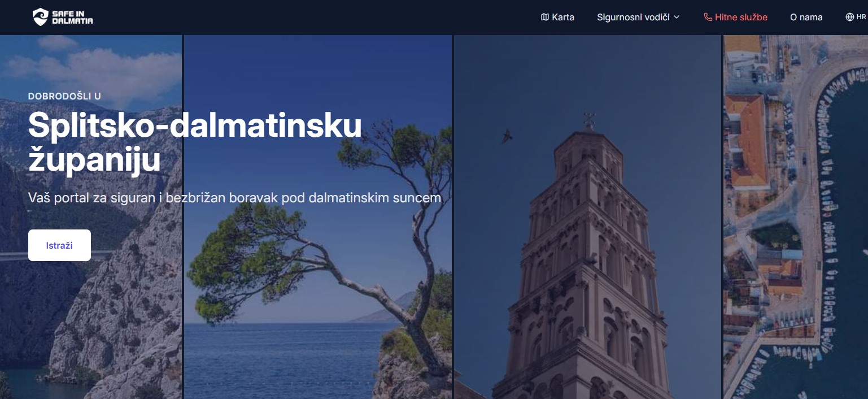Select the pine tree over sea image panel
868x399 pixels.
pos(318,217)
